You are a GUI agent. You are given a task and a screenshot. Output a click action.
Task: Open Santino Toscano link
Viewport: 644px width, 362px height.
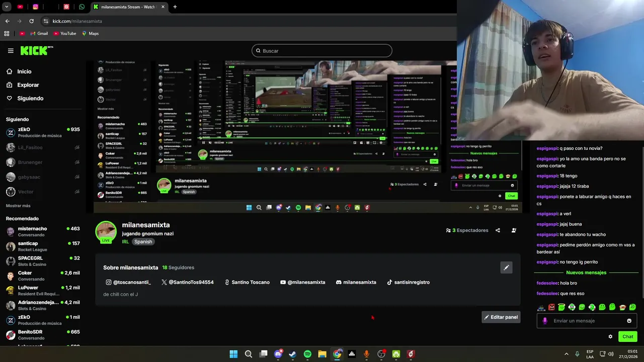pyautogui.click(x=247, y=283)
